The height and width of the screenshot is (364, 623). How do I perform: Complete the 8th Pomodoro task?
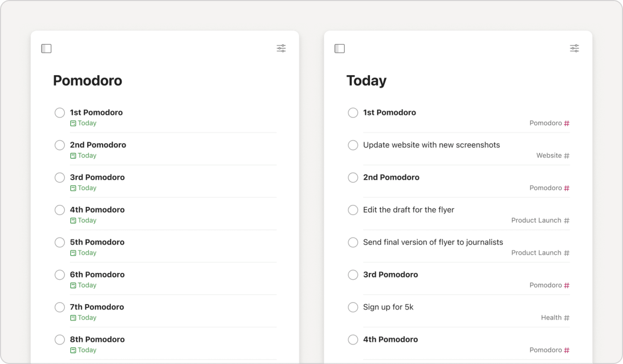point(60,340)
